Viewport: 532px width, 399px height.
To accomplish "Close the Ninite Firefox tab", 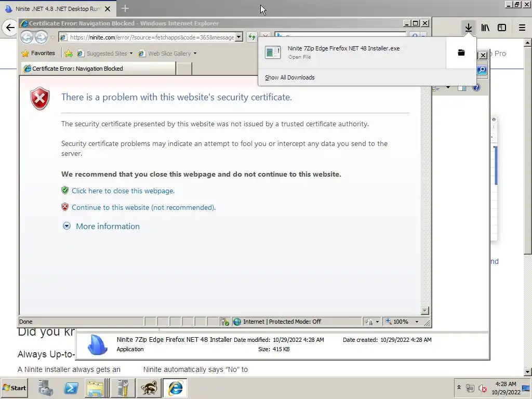I will [108, 9].
